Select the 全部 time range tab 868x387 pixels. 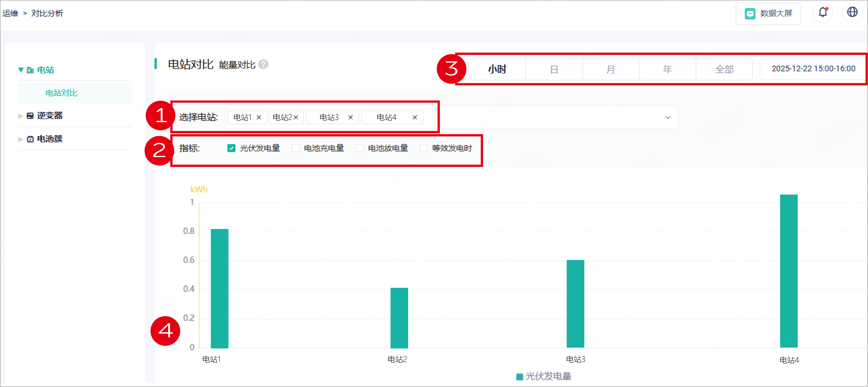[x=724, y=69]
